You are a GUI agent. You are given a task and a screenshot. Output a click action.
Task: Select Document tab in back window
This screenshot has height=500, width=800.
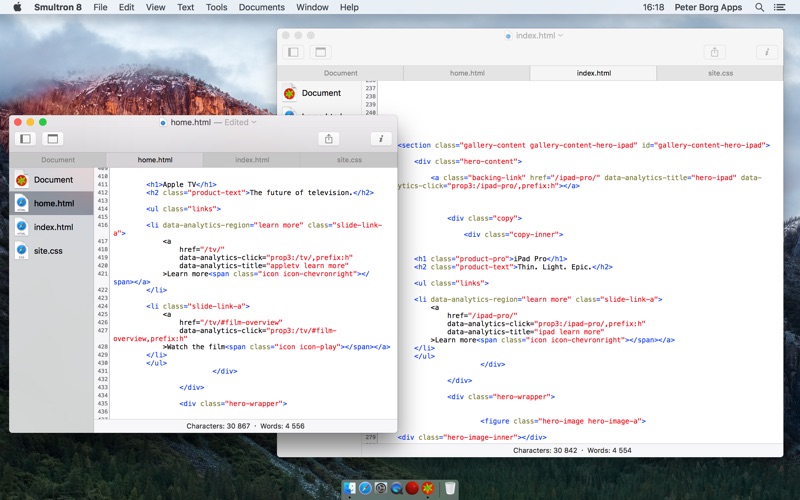coord(340,73)
